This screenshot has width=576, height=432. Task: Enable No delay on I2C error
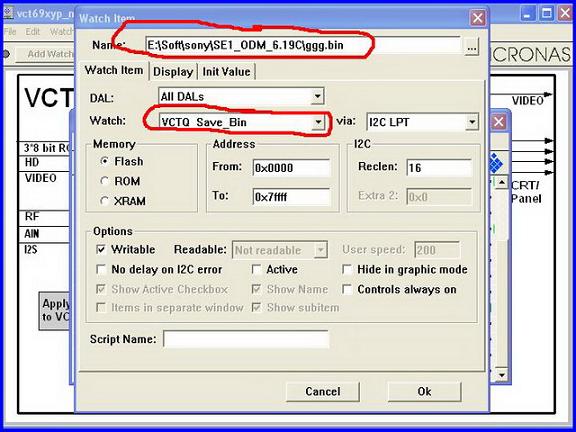tap(101, 269)
